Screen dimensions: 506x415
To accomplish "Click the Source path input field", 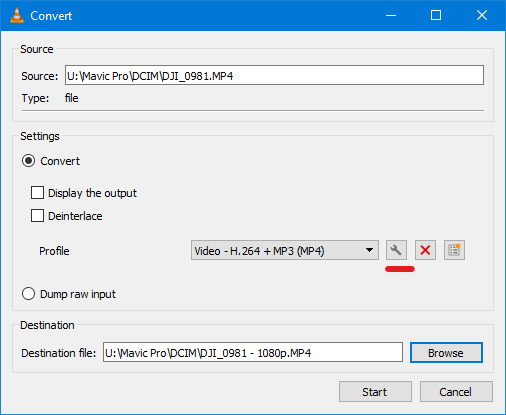I will point(274,75).
